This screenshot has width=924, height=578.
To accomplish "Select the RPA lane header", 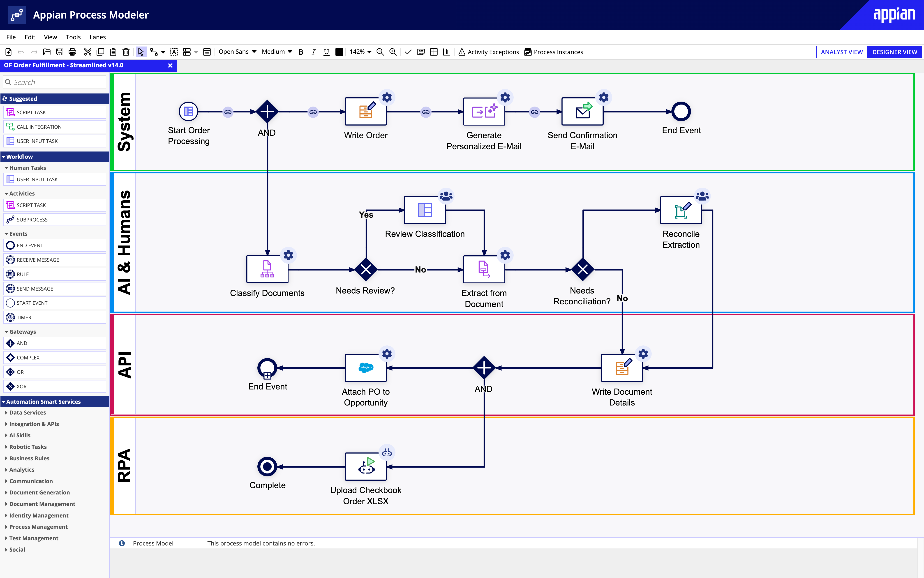I will pos(125,466).
